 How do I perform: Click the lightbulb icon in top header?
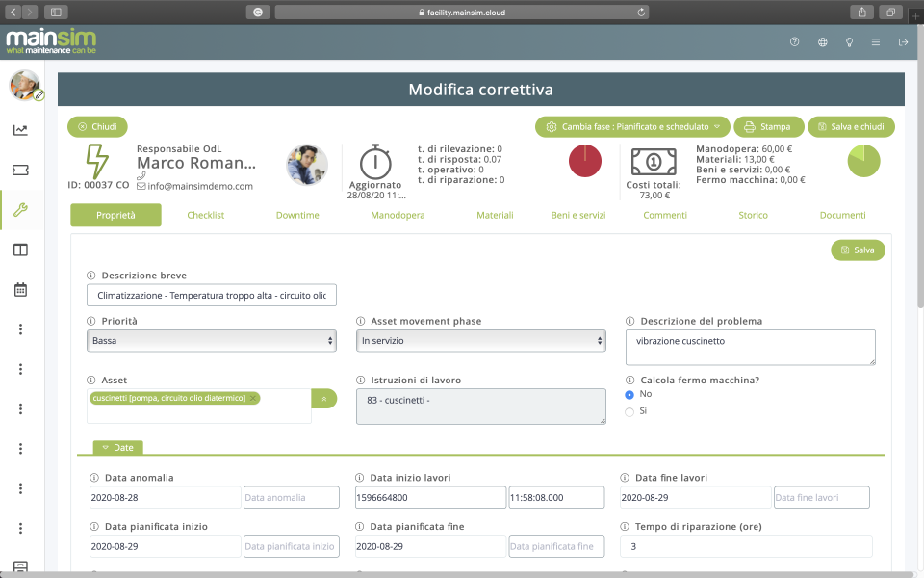coord(849,42)
